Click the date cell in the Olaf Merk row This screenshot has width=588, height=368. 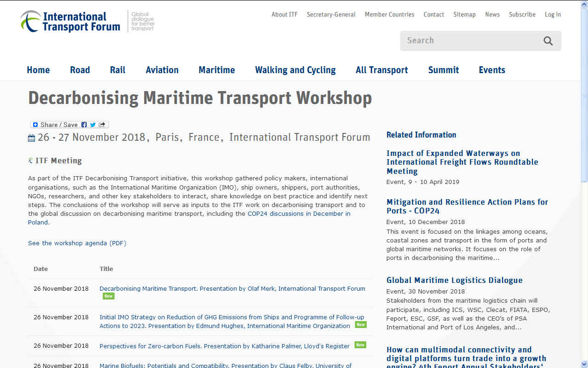(x=61, y=289)
